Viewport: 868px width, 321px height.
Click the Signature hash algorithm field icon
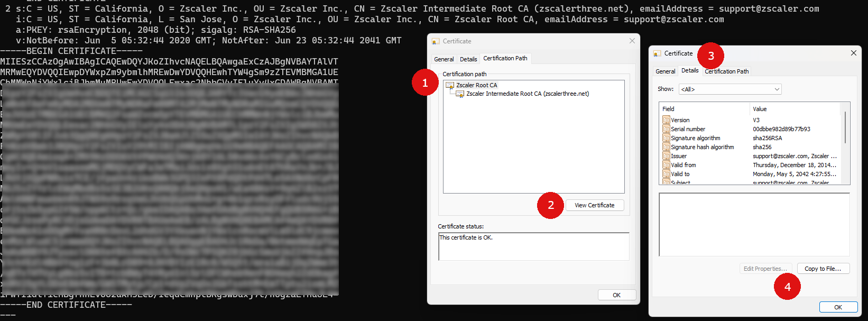point(666,147)
